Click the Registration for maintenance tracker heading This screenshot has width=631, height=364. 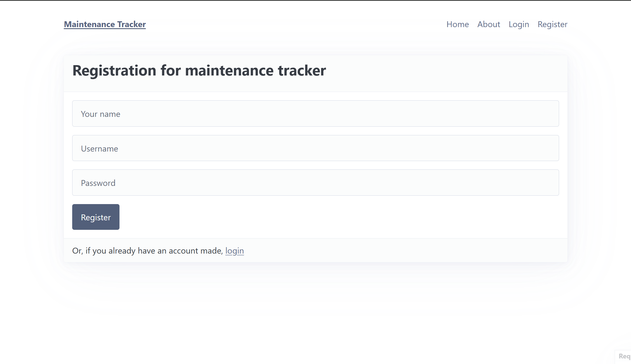pos(199,70)
